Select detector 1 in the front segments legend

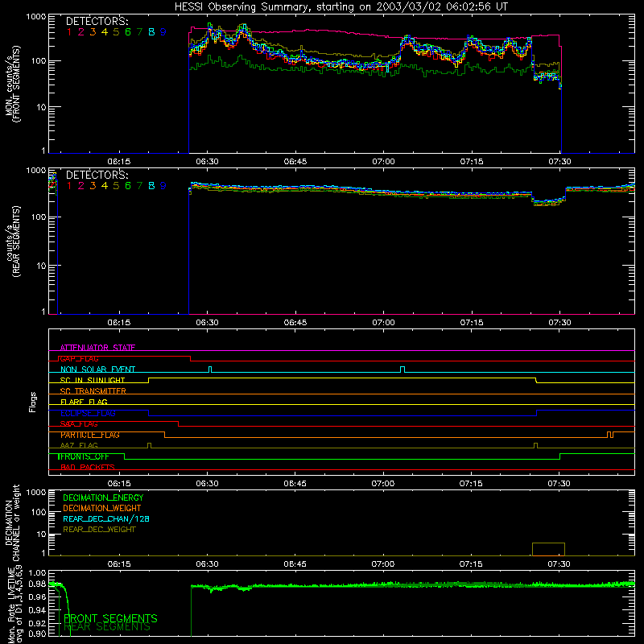tap(69, 32)
